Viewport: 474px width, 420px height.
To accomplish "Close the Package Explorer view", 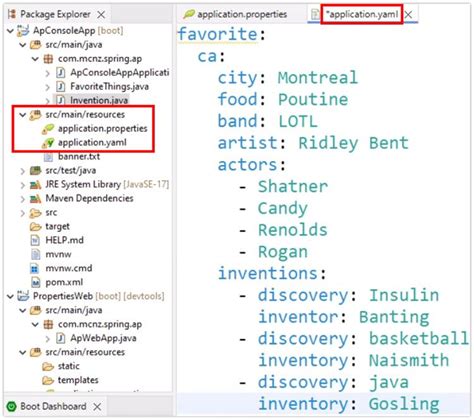I will tap(101, 15).
